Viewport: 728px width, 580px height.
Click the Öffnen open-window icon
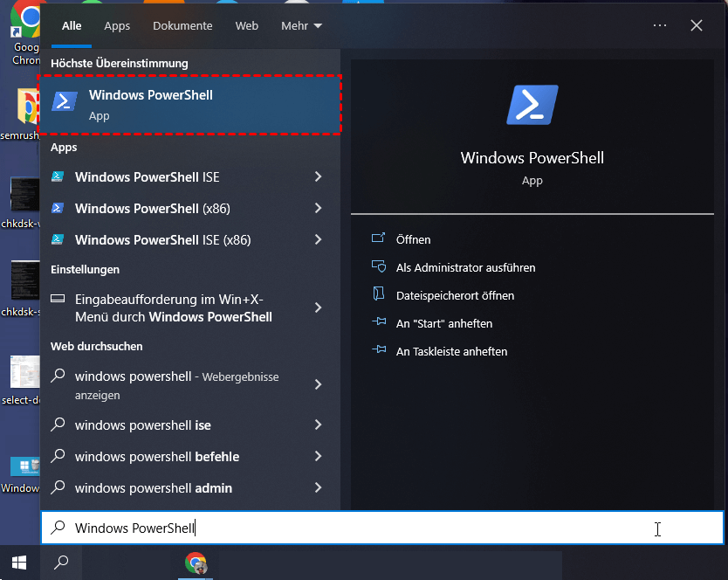tap(378, 238)
